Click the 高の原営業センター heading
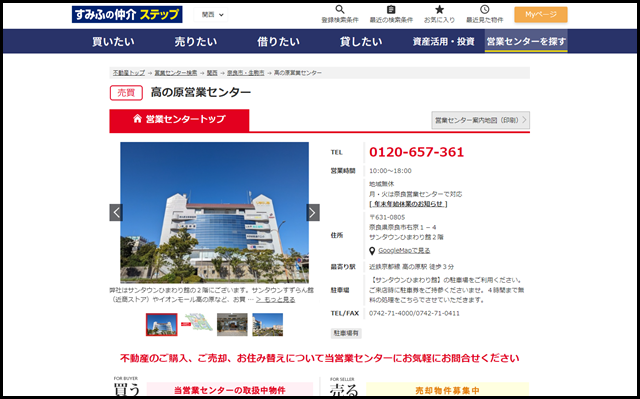 201,93
